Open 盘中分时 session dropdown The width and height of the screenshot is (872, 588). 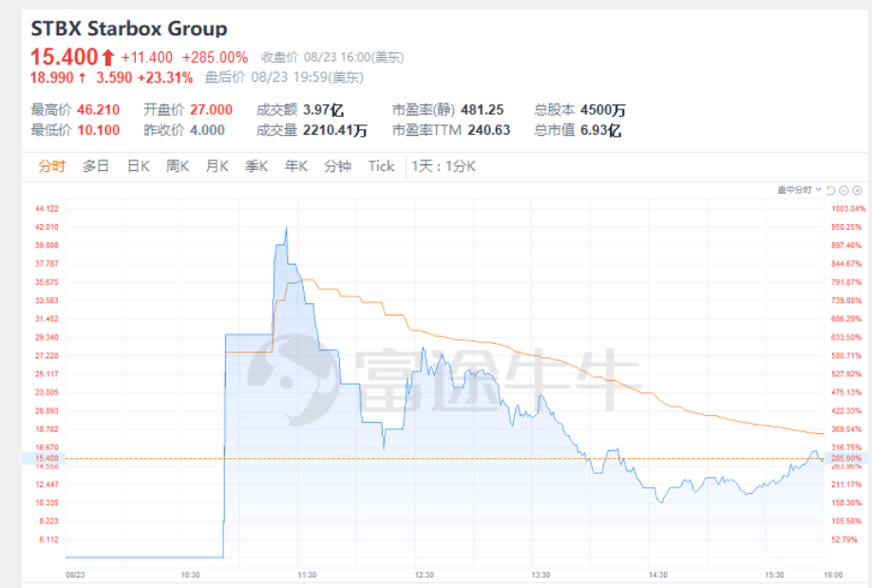tap(799, 190)
